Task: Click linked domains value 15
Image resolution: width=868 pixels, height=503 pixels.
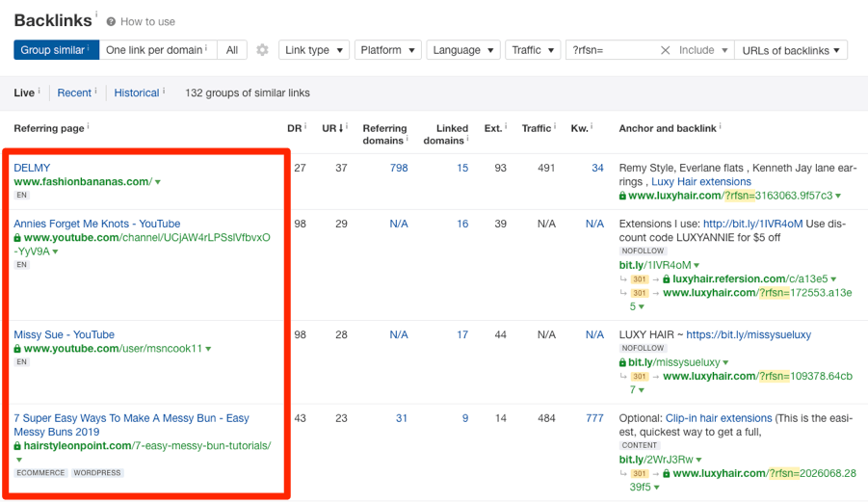Action: coord(462,168)
